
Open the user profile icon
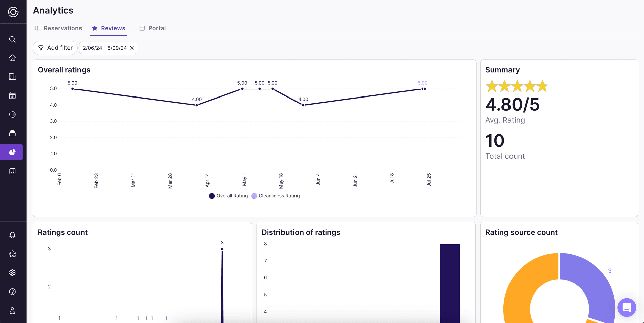(x=12, y=310)
